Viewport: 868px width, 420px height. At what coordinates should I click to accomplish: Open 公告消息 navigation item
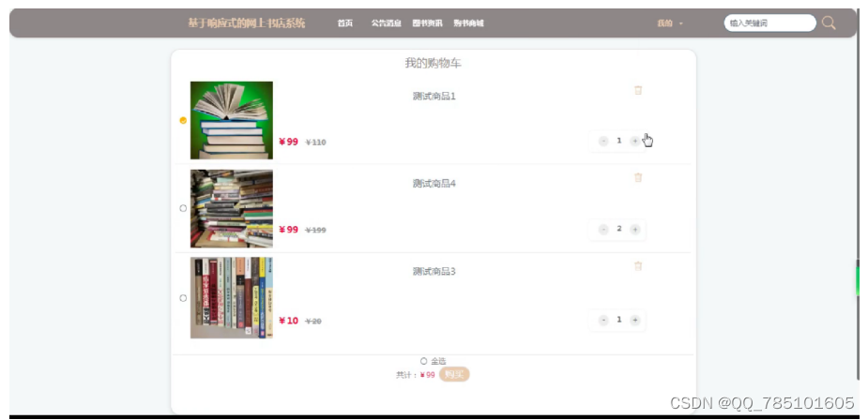(386, 23)
